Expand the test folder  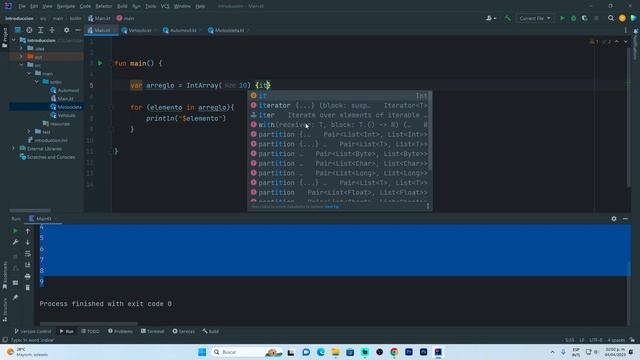pos(29,132)
